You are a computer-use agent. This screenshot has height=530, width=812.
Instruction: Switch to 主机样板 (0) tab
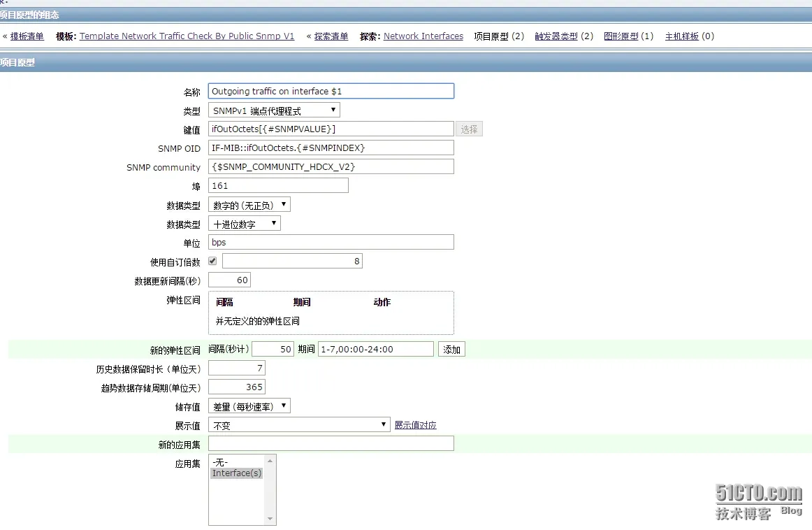tap(689, 36)
